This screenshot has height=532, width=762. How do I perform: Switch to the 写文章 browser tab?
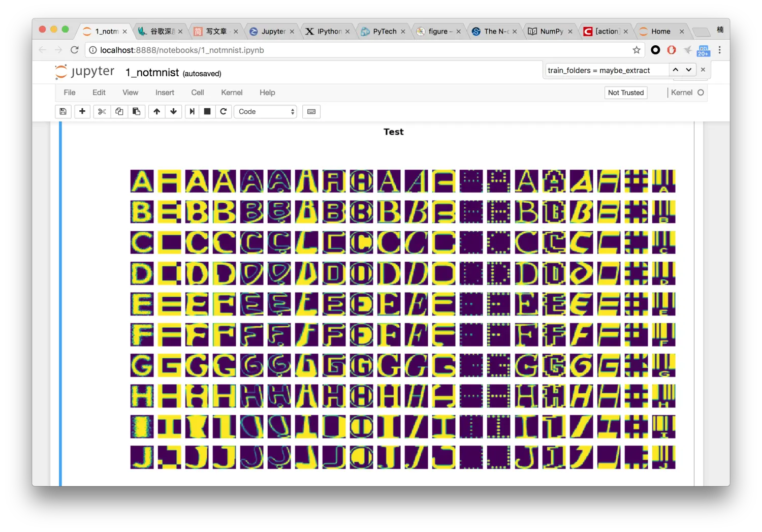tap(216, 32)
